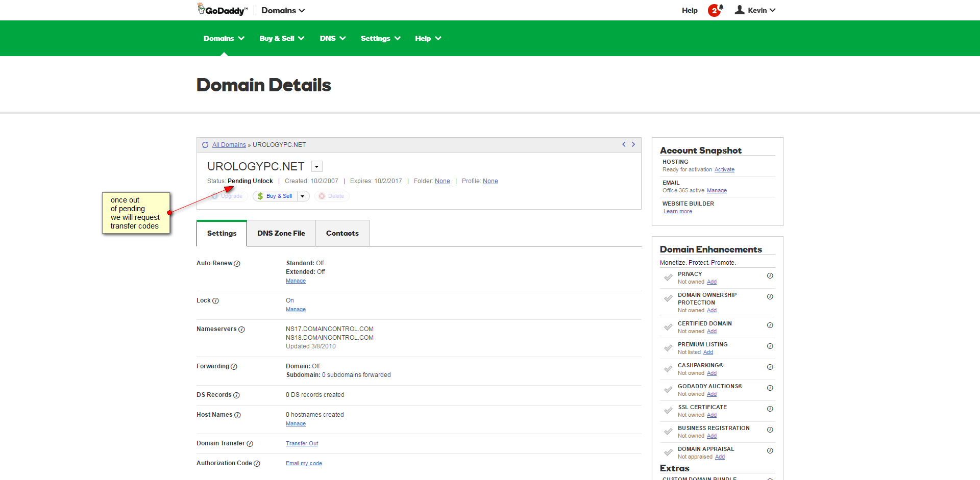The image size is (980, 480).
Task: Go to previous domain with left arrow
Action: coord(624,144)
